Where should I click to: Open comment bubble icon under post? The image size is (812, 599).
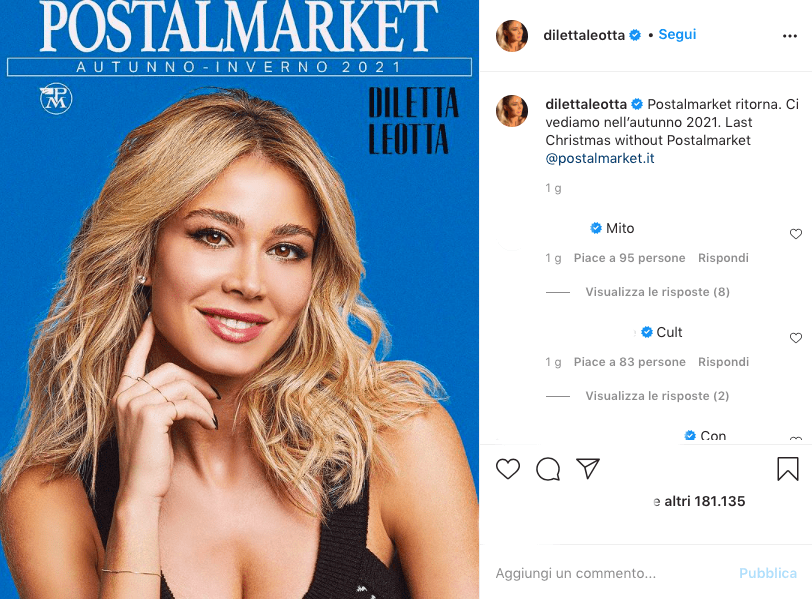point(548,469)
